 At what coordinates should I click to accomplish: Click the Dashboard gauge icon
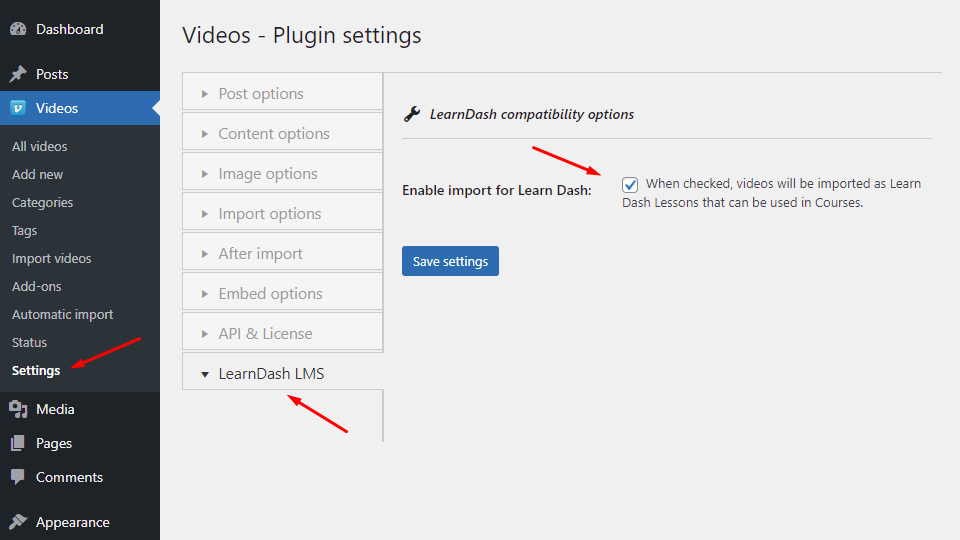pyautogui.click(x=18, y=29)
